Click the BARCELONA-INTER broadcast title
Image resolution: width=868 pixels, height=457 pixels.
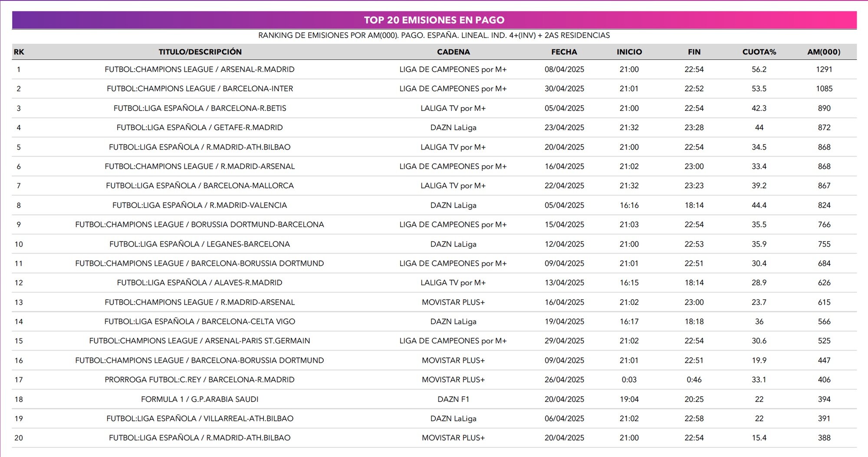pos(200,89)
